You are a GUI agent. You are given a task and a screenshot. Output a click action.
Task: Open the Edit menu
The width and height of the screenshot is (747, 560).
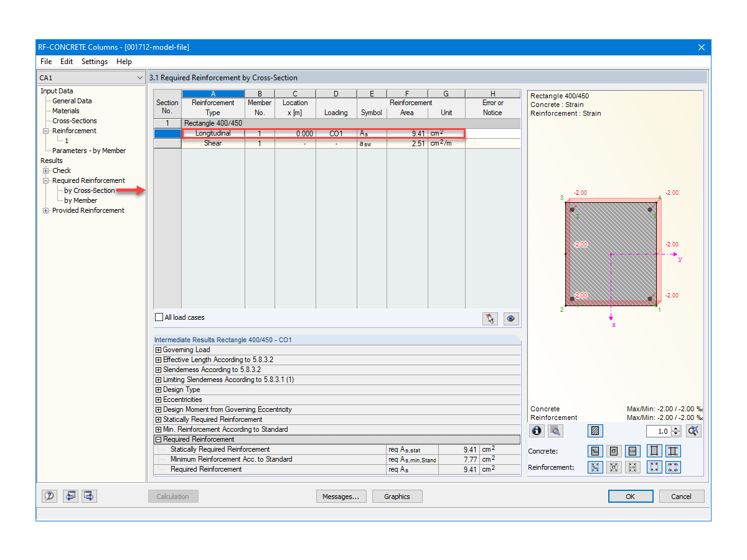(x=66, y=62)
